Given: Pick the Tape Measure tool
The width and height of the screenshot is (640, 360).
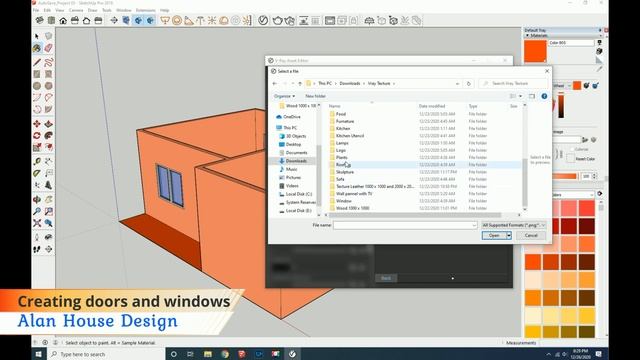Looking at the screenshot, I should pyautogui.click(x=37, y=162).
